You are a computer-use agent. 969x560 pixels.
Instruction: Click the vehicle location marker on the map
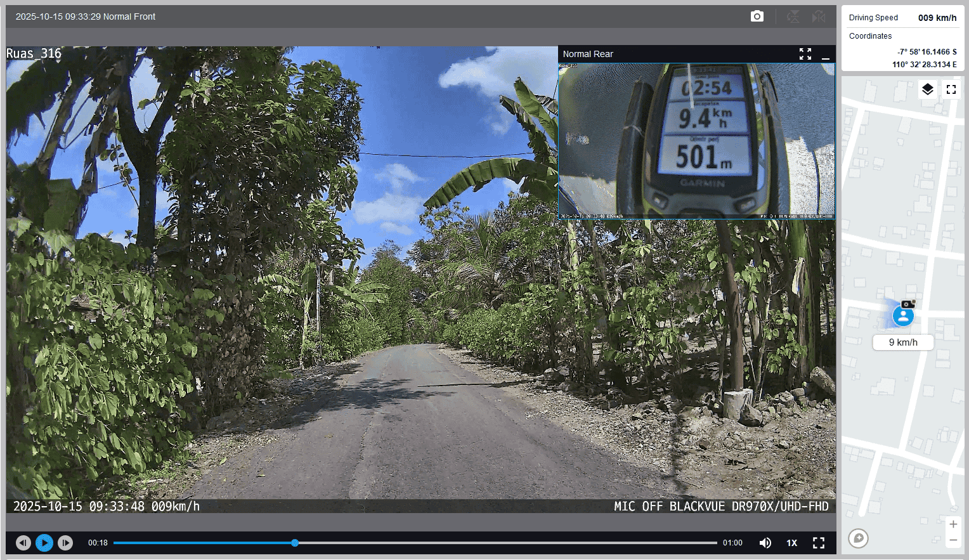click(x=903, y=315)
